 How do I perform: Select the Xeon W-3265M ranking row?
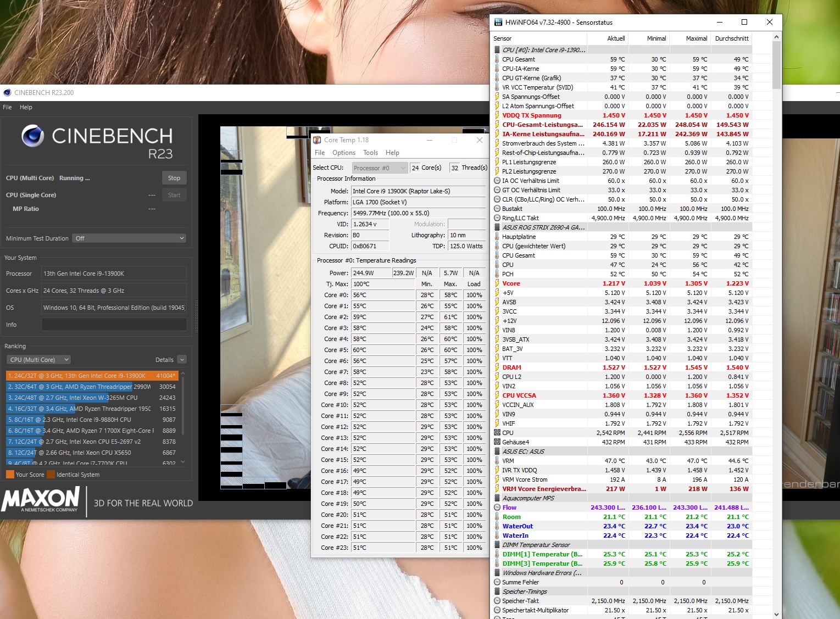click(x=92, y=398)
